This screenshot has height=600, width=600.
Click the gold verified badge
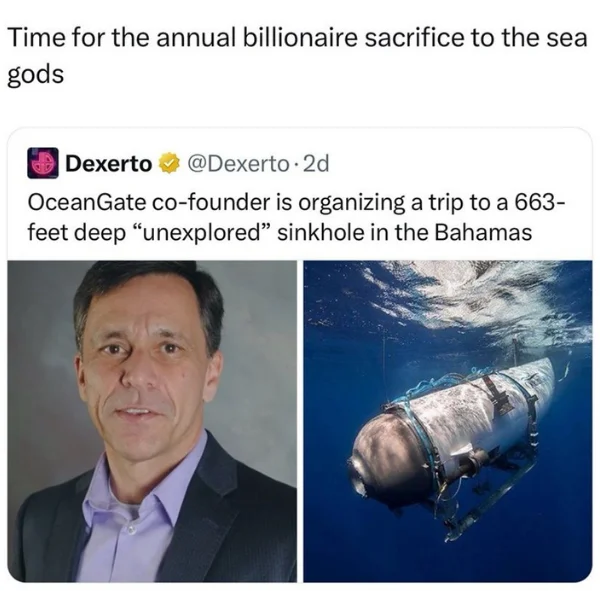pyautogui.click(x=169, y=164)
